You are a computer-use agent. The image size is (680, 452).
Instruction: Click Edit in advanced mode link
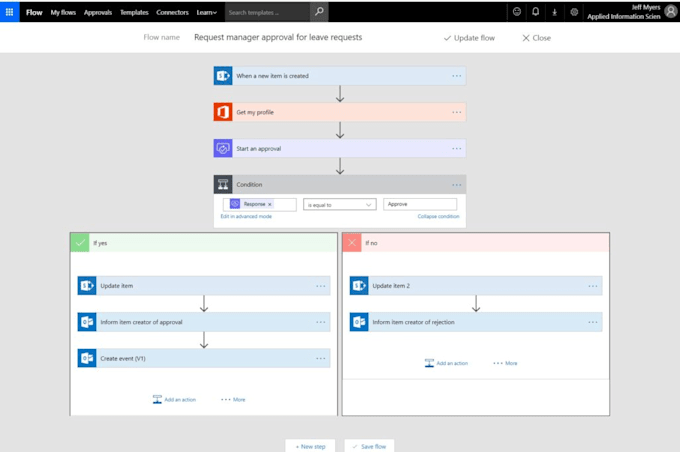246,216
